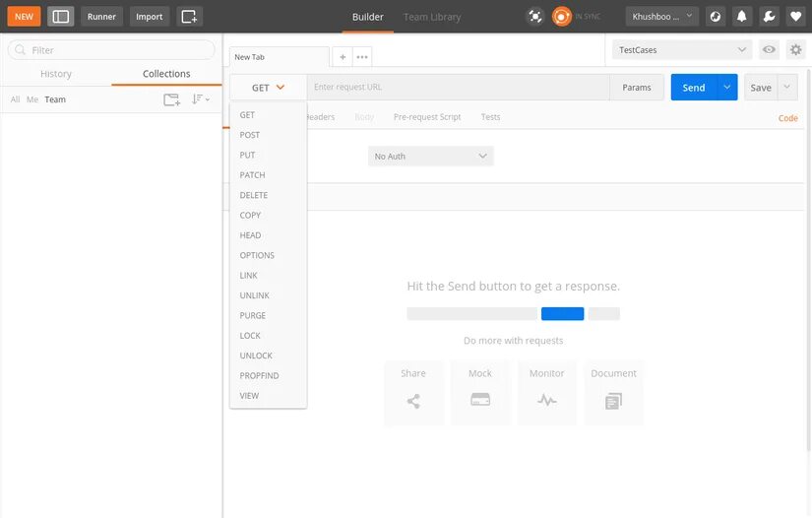
Task: Toggle environment quick look eye icon
Action: (769, 49)
